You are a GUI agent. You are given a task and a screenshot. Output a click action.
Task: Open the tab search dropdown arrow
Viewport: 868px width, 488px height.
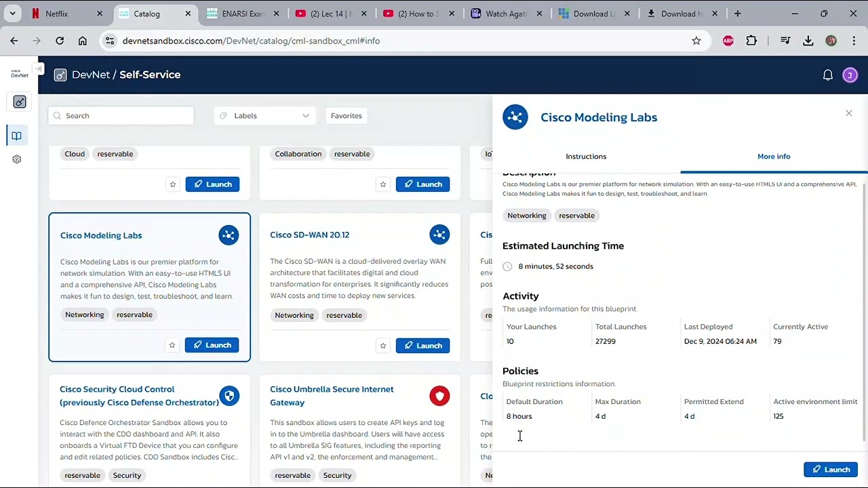coord(12,14)
